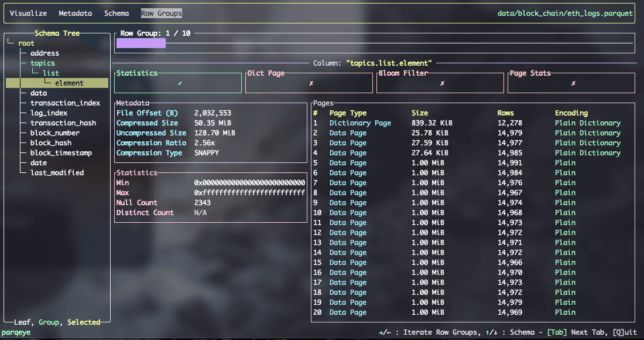The image size is (644, 340).
Task: Select the Dictionary Page row
Action: click(x=472, y=123)
